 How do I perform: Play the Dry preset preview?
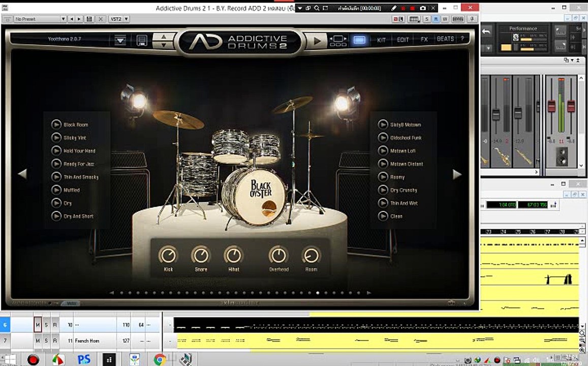(56, 203)
